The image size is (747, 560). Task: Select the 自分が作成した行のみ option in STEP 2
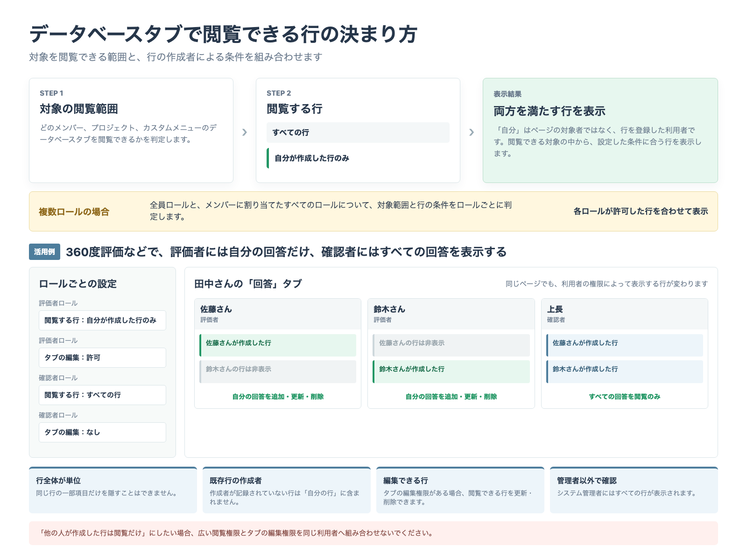pyautogui.click(x=358, y=158)
